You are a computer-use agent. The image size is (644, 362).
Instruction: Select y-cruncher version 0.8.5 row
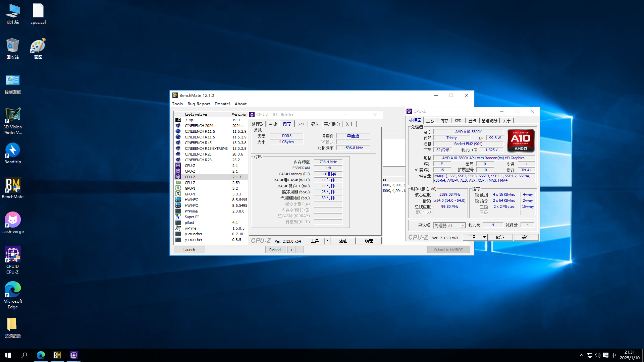click(x=211, y=240)
